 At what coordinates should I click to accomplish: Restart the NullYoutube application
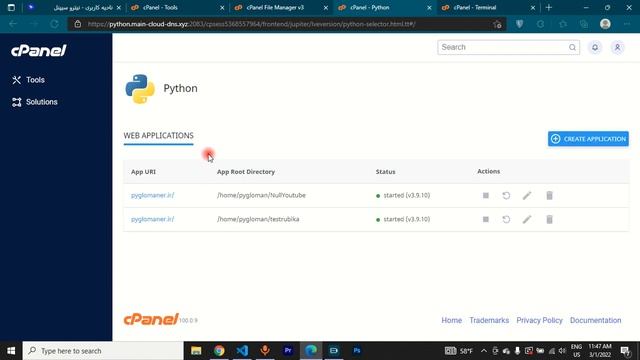pyautogui.click(x=506, y=196)
